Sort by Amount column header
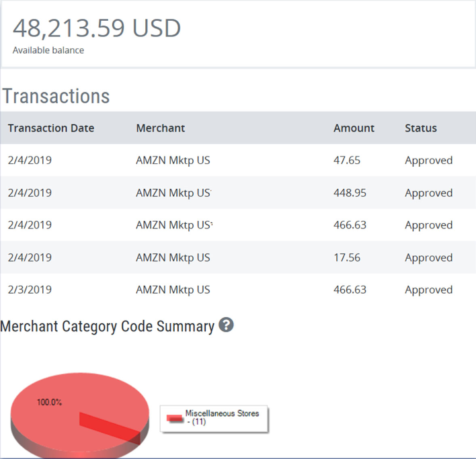The image size is (476, 459). pos(354,128)
